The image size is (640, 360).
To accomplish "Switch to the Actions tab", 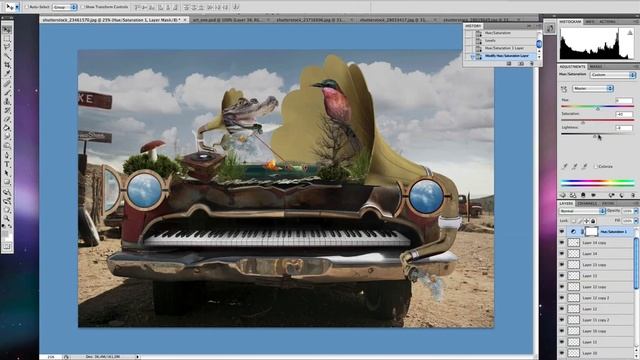I will [607, 22].
